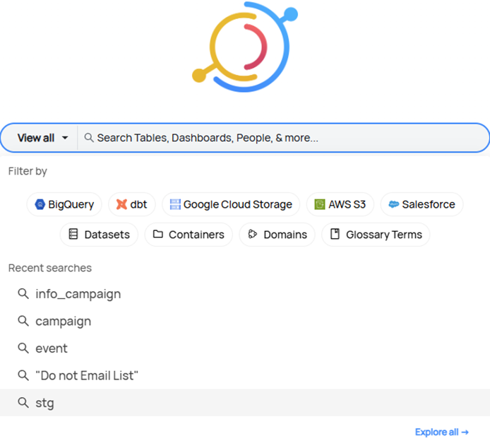490x448 pixels.
Task: Select recent search event
Action: pos(245,348)
